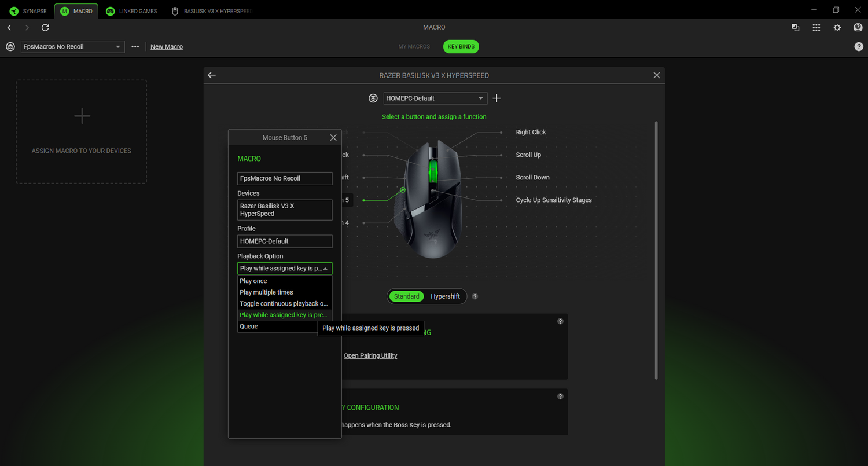Switch to the Key Binds tab
The width and height of the screenshot is (868, 466).
461,47
